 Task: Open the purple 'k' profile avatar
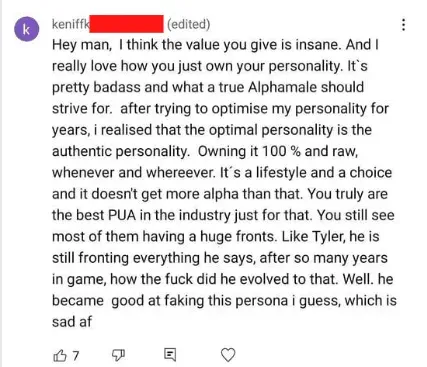pos(27,29)
